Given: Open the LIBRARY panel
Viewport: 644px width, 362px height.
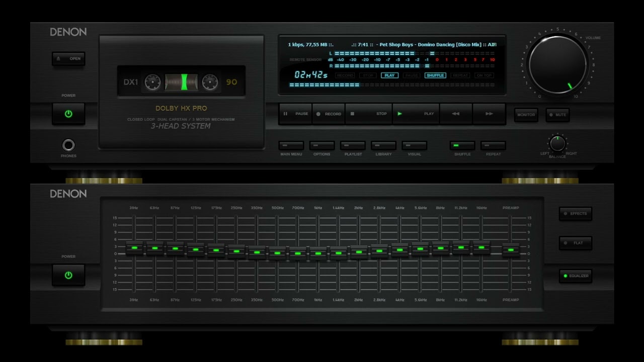Looking at the screenshot, I should point(383,145).
